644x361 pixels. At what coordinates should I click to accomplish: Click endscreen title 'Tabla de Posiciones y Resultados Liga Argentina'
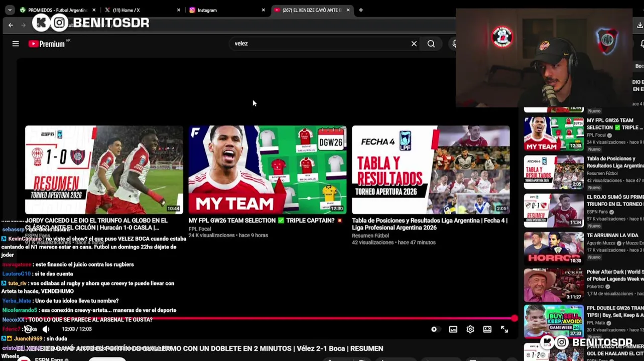pyautogui.click(x=430, y=224)
